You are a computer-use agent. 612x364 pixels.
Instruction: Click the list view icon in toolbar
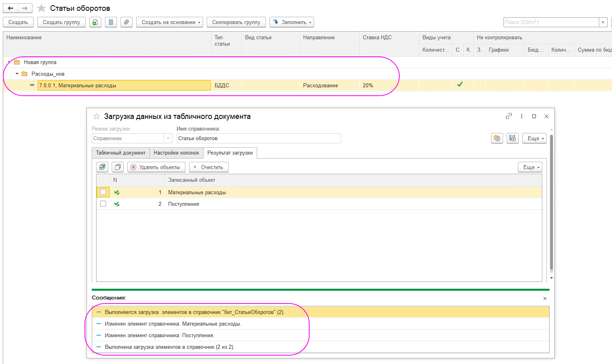pos(111,22)
